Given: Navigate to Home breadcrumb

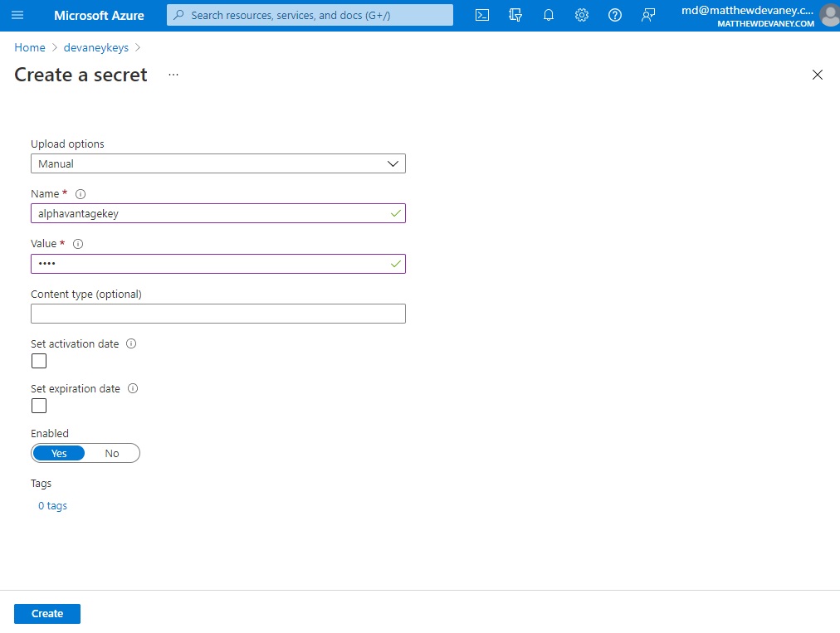Looking at the screenshot, I should coord(29,47).
